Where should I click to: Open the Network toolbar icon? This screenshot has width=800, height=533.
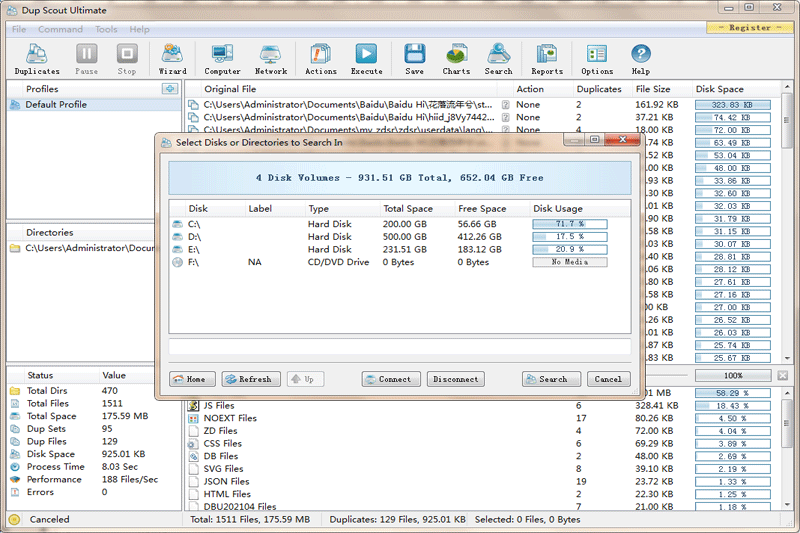click(271, 59)
